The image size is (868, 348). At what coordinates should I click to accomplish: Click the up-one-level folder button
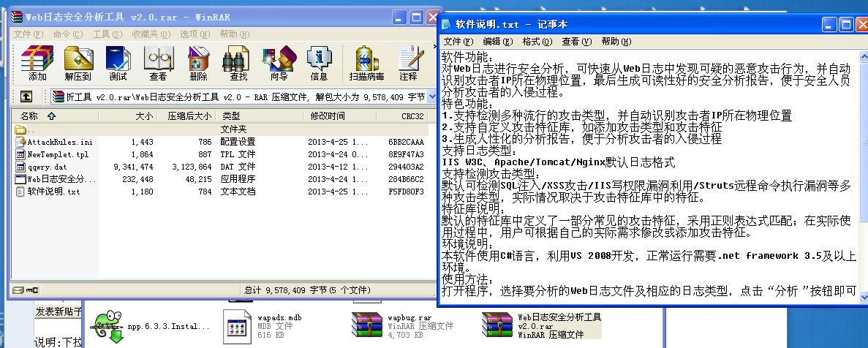click(26, 97)
